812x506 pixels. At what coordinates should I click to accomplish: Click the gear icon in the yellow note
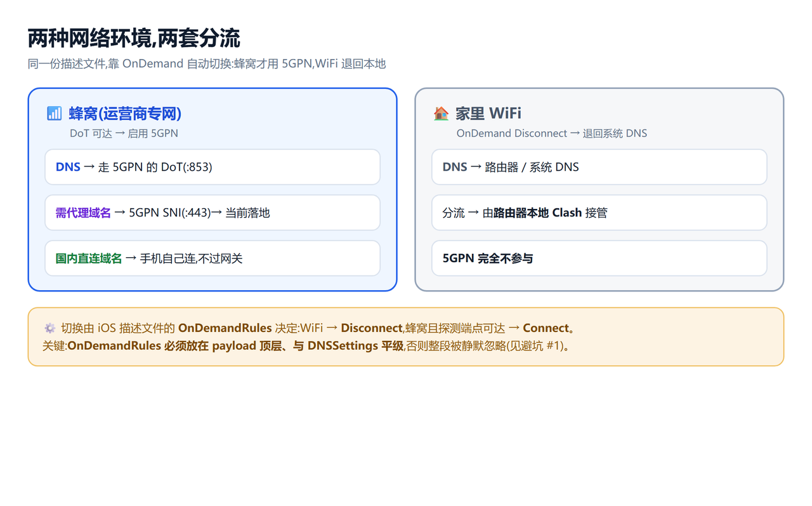(x=49, y=328)
